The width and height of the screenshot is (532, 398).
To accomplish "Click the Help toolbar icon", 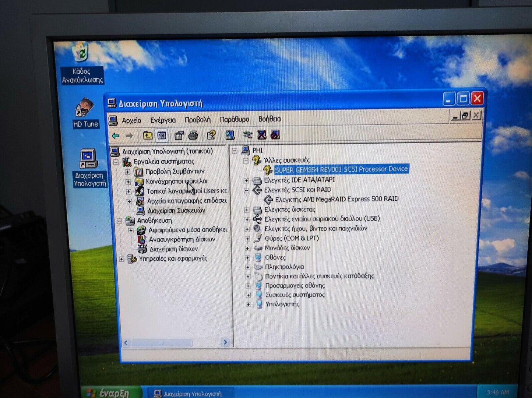I will tap(211, 135).
